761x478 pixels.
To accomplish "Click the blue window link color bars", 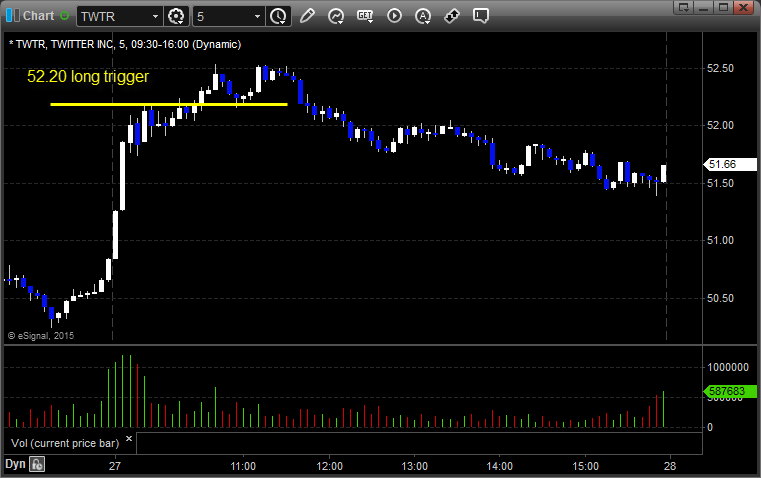I will pyautogui.click(x=13, y=16).
